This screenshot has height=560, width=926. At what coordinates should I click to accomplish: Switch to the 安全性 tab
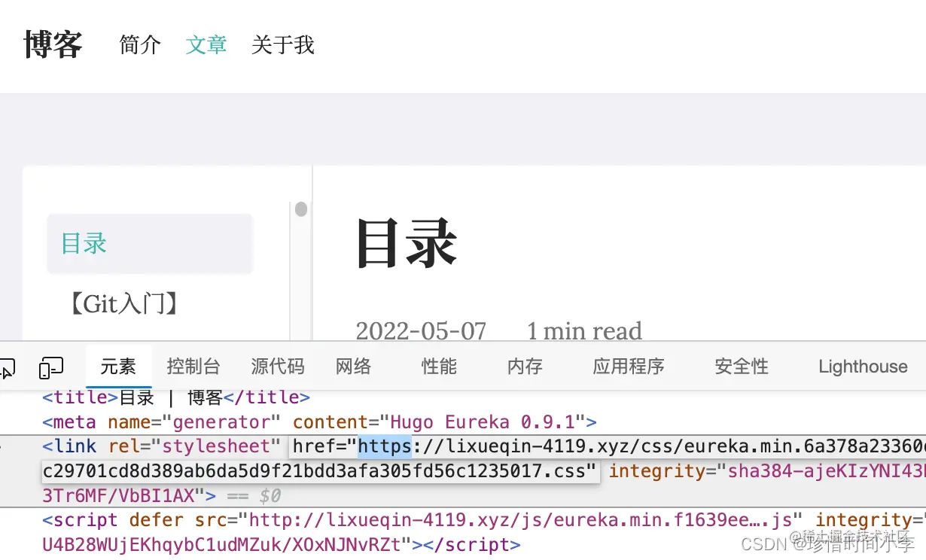coord(742,367)
